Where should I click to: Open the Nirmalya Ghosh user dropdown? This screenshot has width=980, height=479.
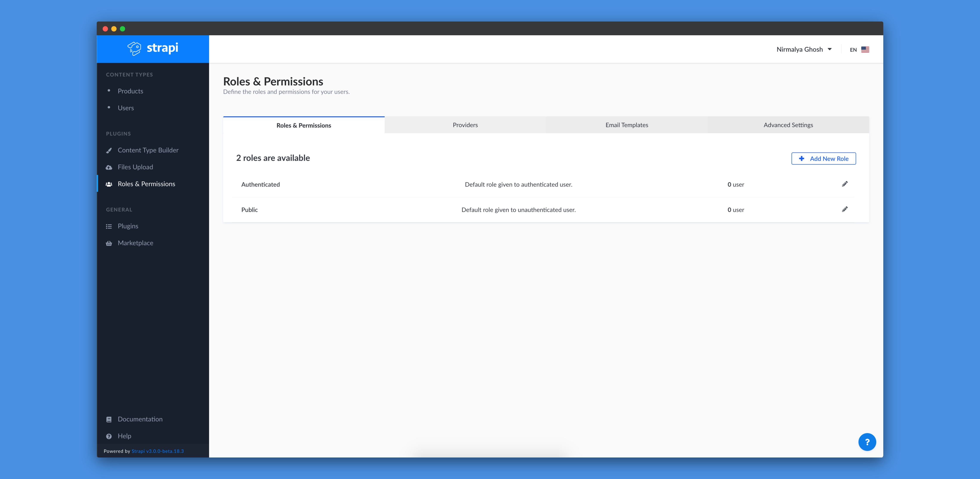point(804,49)
